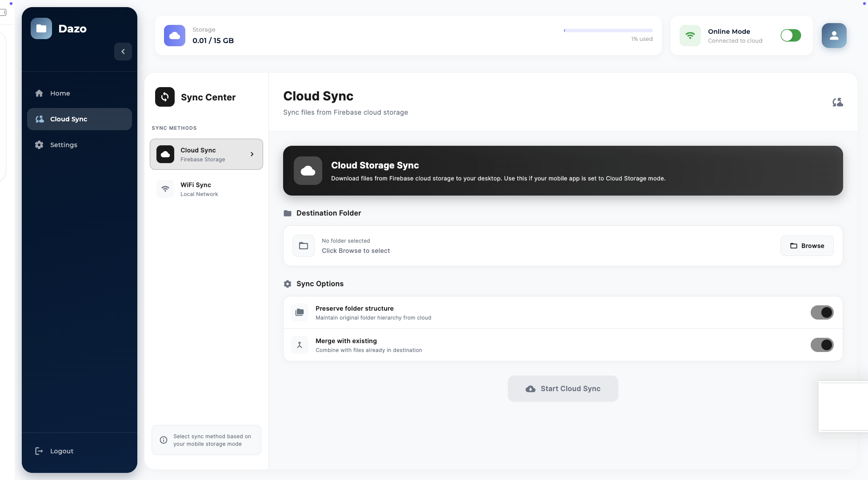Screen dimensions: 868x480
Task: Click the Destination Folder heading icon
Action: coord(288,213)
